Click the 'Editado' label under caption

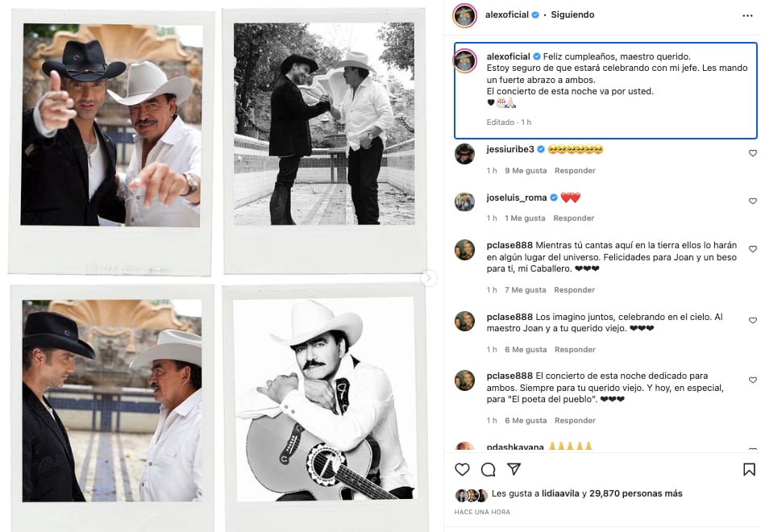point(500,123)
